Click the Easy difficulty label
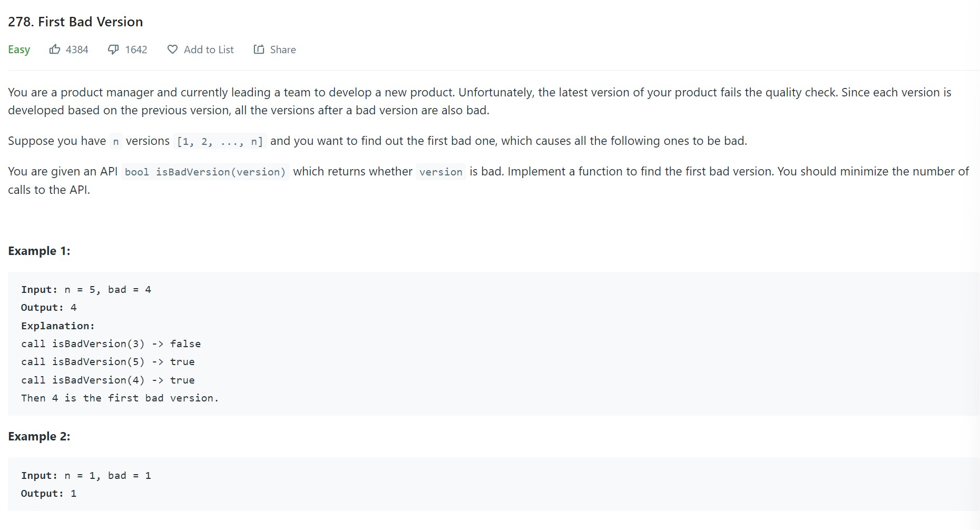Image resolution: width=980 pixels, height=530 pixels. [19, 50]
